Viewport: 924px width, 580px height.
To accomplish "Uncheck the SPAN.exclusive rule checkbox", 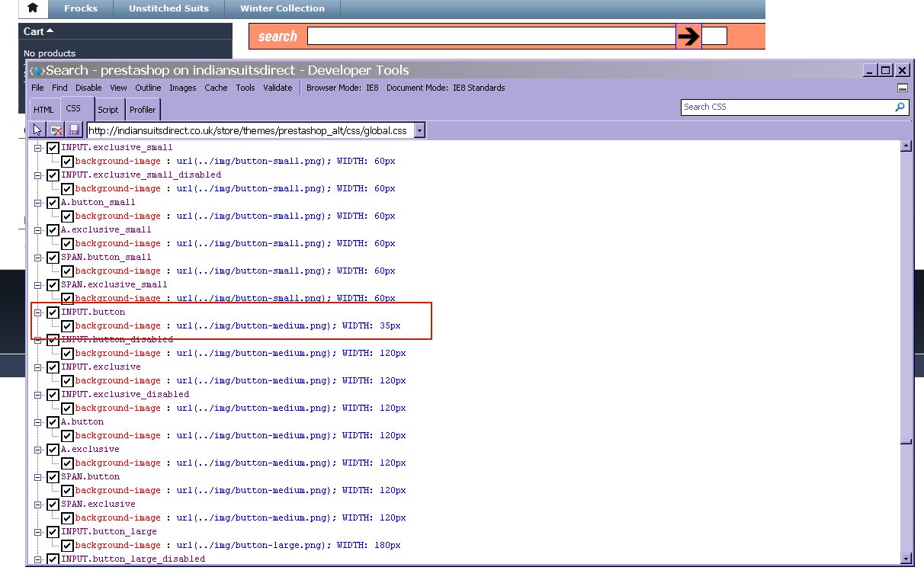I will click(x=53, y=505).
